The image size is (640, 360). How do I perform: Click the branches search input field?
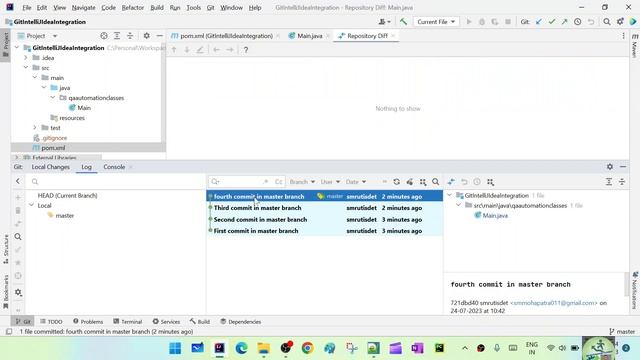point(116,181)
